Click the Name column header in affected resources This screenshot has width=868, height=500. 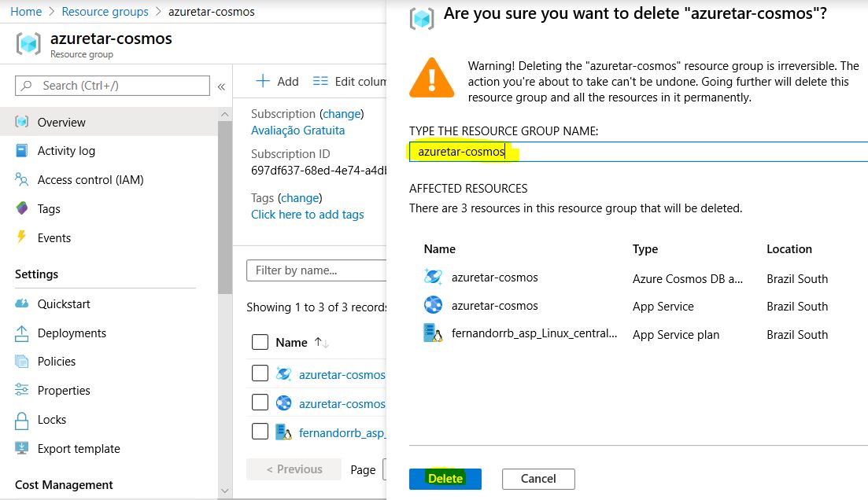[440, 249]
